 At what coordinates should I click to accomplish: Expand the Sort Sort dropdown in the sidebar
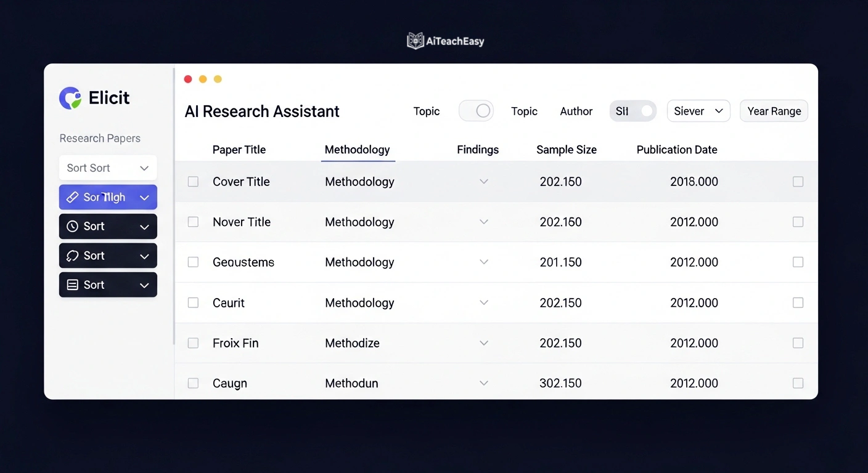point(108,168)
